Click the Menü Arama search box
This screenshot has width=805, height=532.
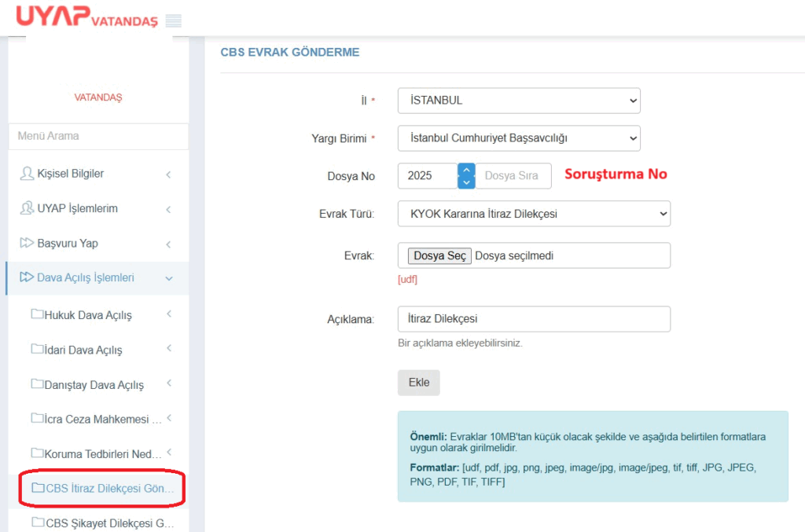pyautogui.click(x=98, y=136)
